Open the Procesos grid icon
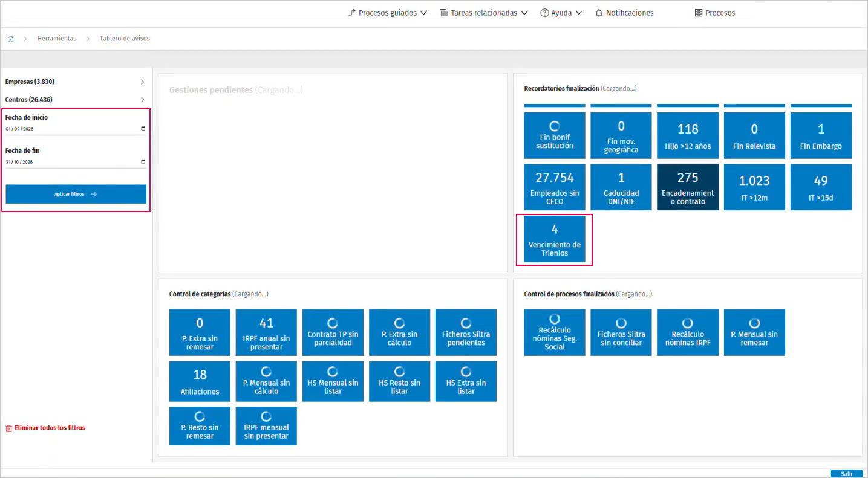The image size is (868, 478). point(699,13)
